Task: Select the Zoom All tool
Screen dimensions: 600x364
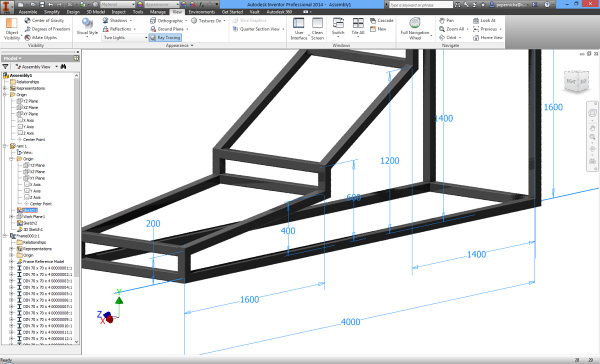Action: pos(452,29)
